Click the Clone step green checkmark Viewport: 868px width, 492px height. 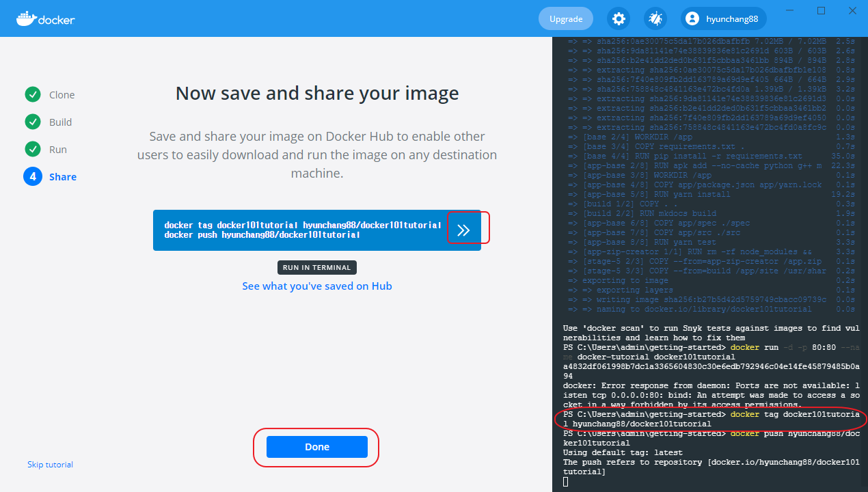(32, 95)
